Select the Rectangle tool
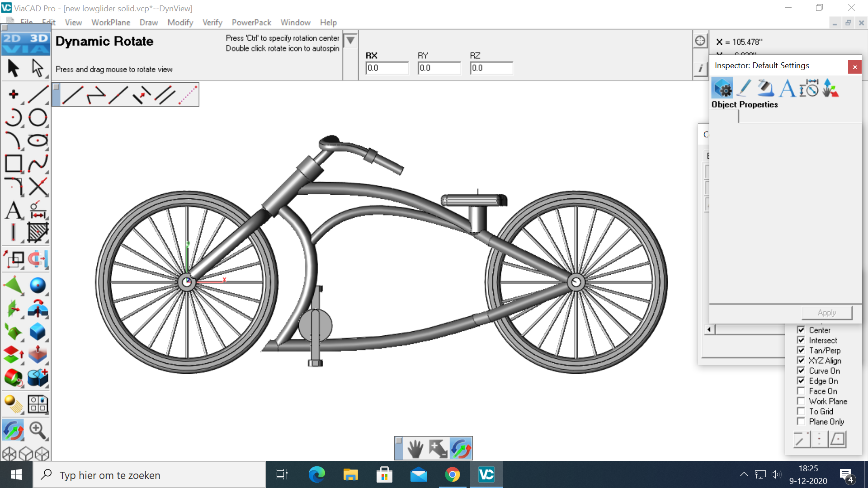The width and height of the screenshot is (868, 488). pyautogui.click(x=13, y=164)
